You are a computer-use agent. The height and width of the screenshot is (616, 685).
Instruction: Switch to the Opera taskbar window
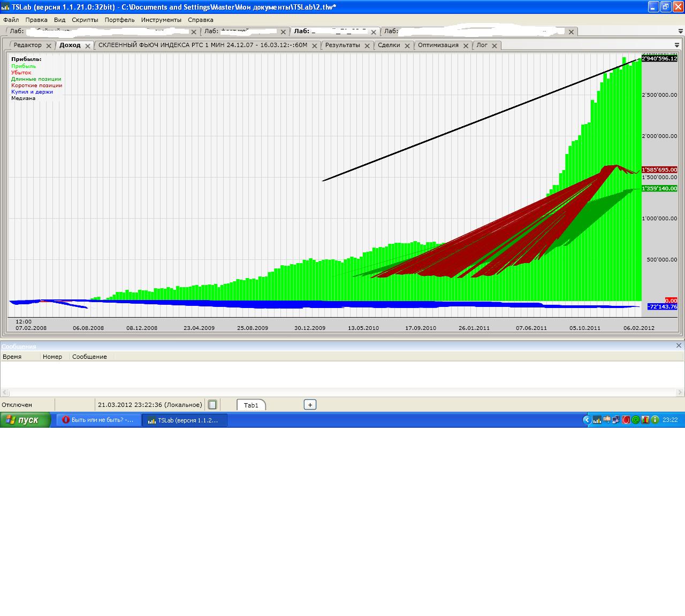point(99,420)
